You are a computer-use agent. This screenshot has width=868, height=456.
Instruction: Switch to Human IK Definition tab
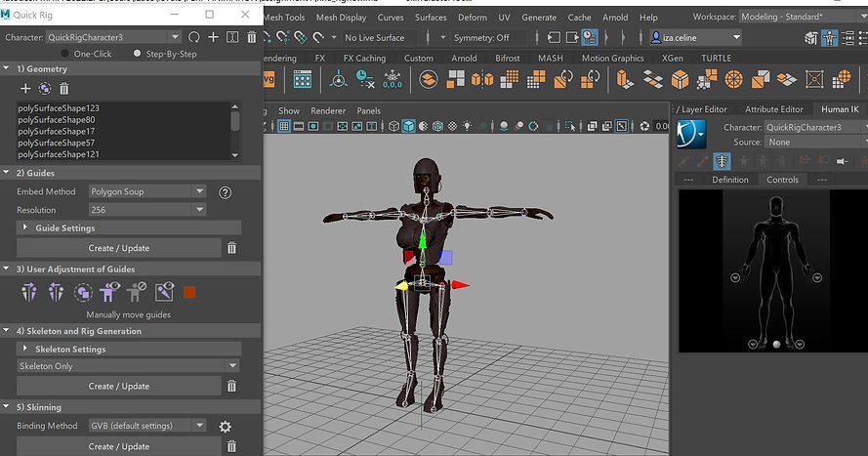tap(729, 180)
